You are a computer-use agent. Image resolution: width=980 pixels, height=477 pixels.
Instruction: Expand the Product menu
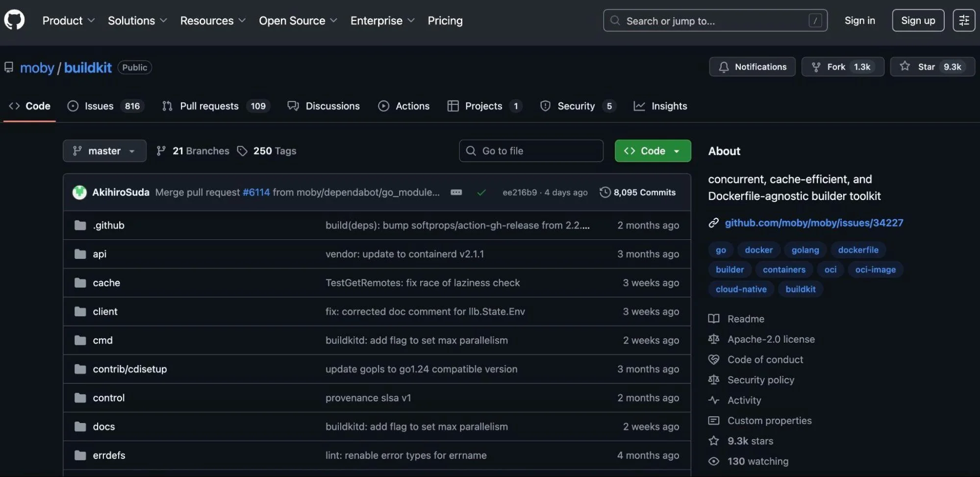69,21
